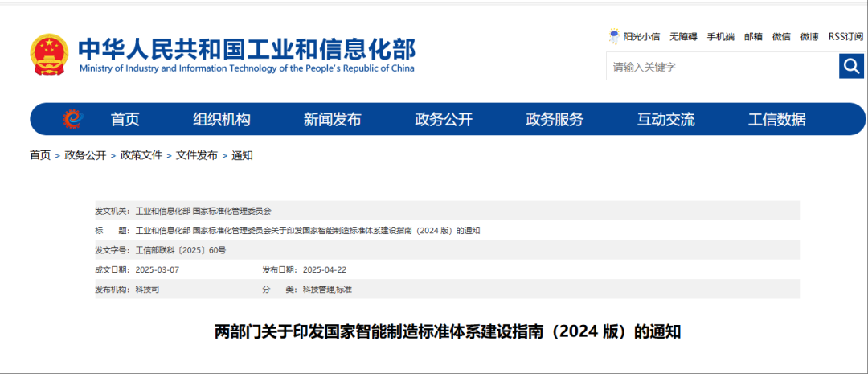The image size is (868, 374).
Task: Click 文件发布 in the breadcrumb trail
Action: pyautogui.click(x=197, y=156)
